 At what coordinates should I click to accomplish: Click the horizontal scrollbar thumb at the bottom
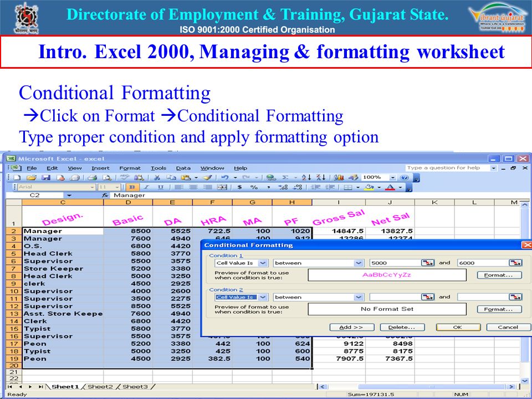coord(432,387)
